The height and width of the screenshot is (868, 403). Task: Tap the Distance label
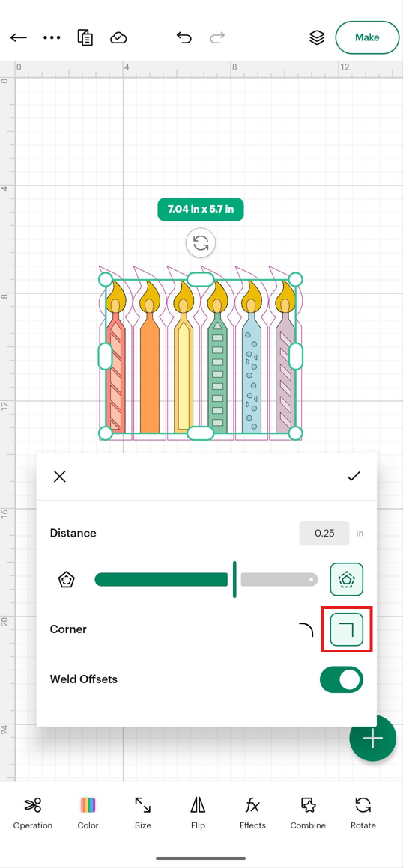pos(73,533)
